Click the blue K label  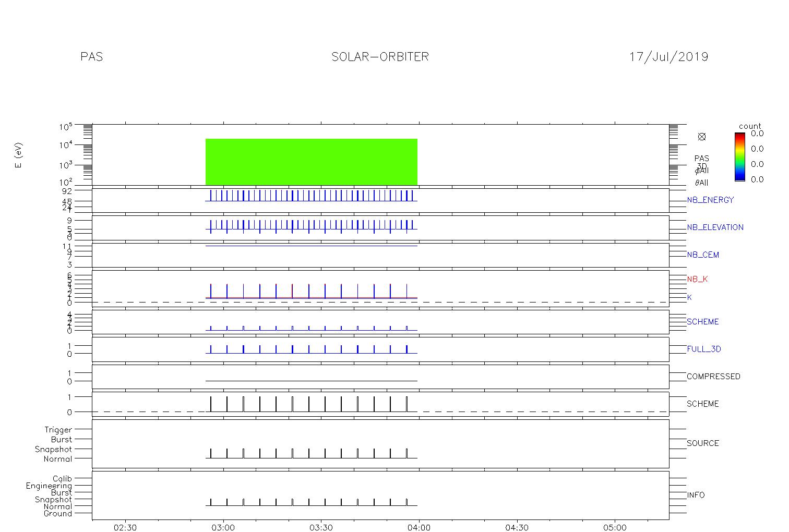[x=689, y=297]
